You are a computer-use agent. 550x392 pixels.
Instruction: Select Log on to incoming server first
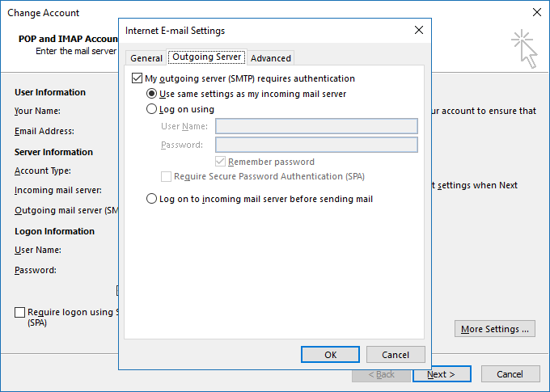pyautogui.click(x=151, y=199)
